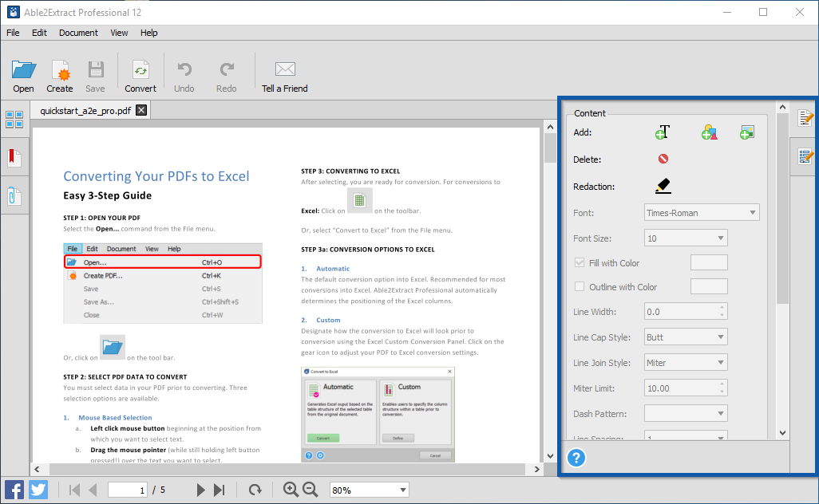Open the View menu
The image size is (819, 504).
119,33
